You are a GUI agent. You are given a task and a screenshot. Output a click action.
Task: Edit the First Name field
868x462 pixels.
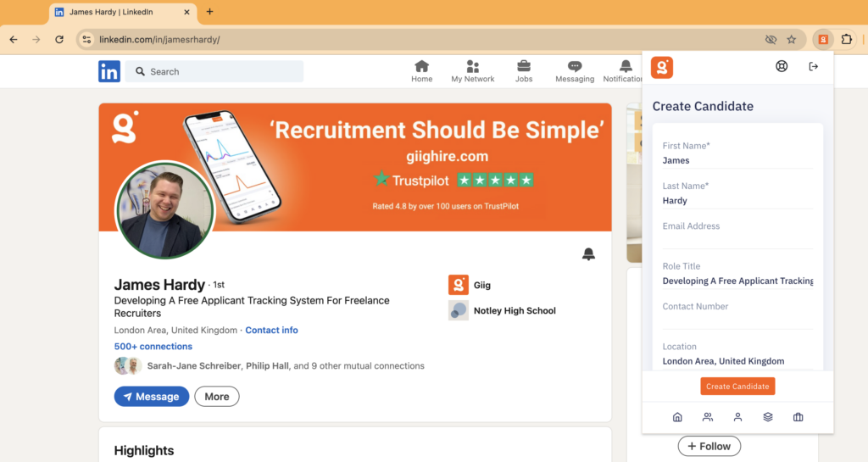tap(737, 160)
